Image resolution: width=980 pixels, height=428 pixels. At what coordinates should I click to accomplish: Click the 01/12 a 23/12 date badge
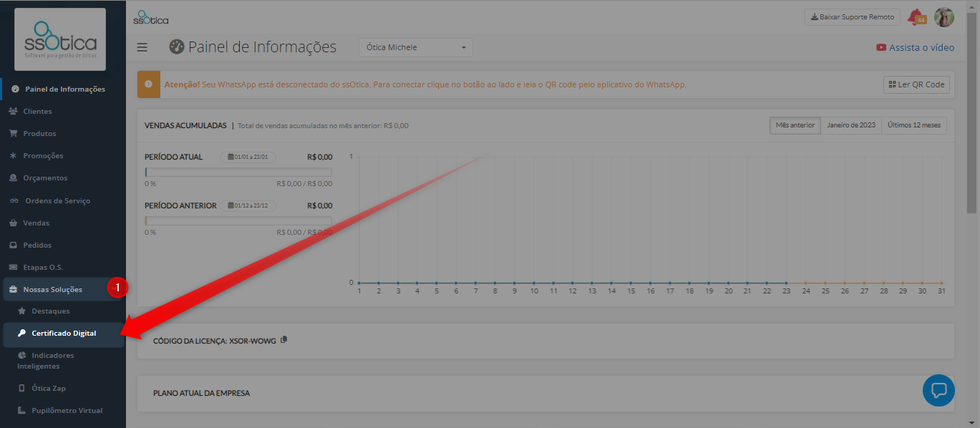pos(248,205)
